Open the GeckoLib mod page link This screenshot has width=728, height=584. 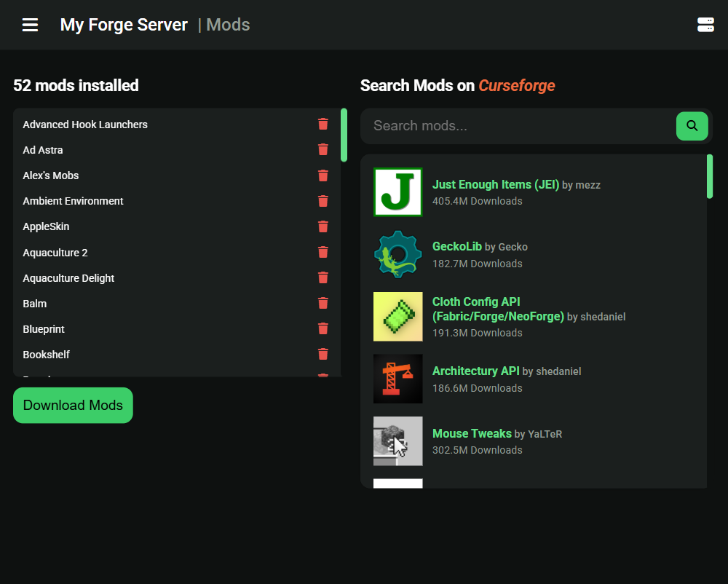click(456, 247)
